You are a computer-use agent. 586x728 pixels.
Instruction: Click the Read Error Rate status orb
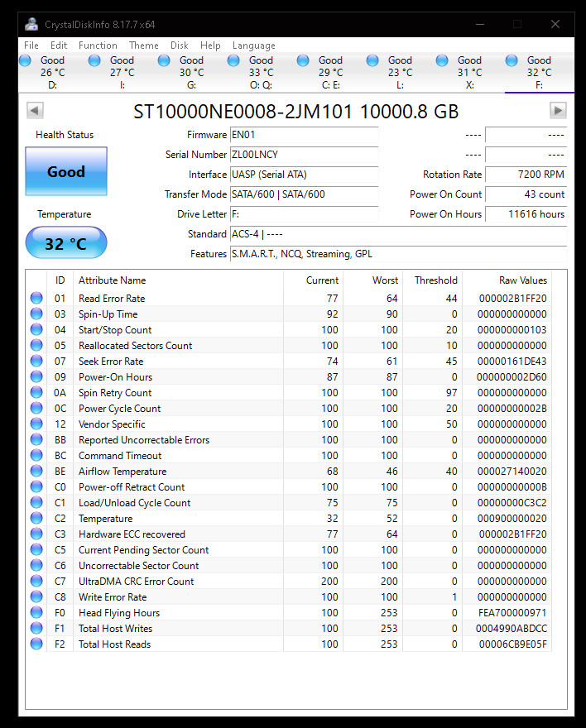[36, 299]
